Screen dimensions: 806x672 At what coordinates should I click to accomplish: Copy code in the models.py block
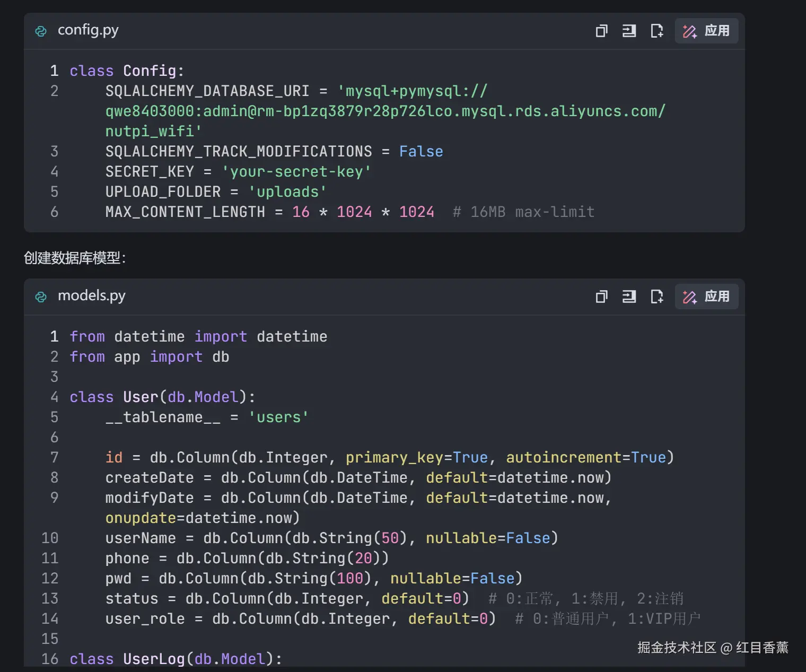pos(601,296)
